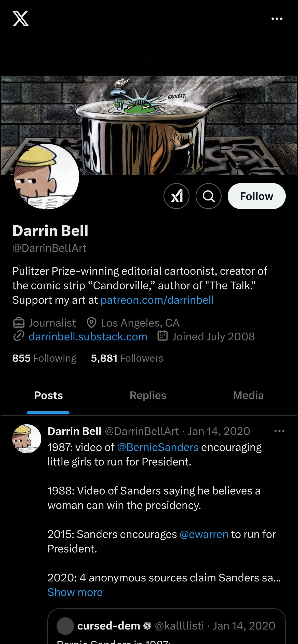This screenshot has width=298, height=644.
Task: Click the profile search magnifier icon
Action: point(209,196)
